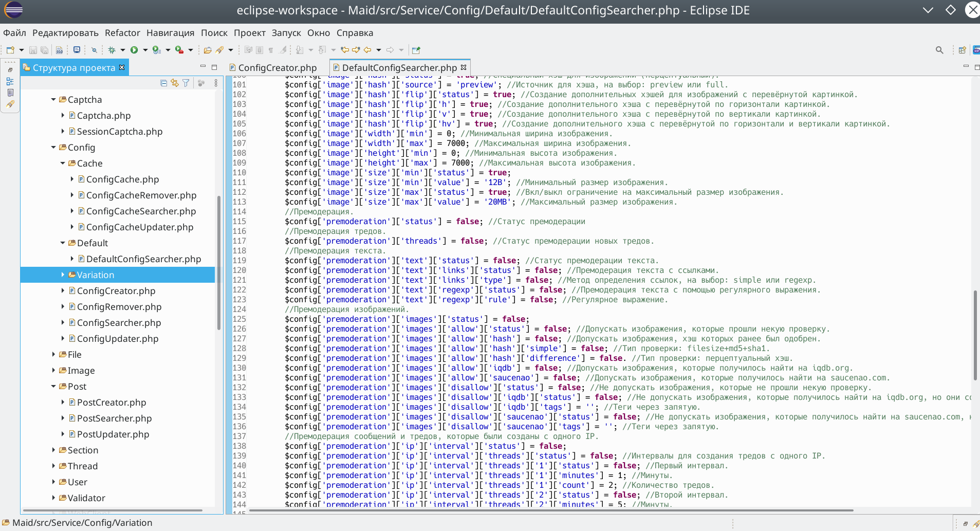Viewport: 980px width, 531px height.
Task: Minimize the project structure panel
Action: click(x=203, y=67)
